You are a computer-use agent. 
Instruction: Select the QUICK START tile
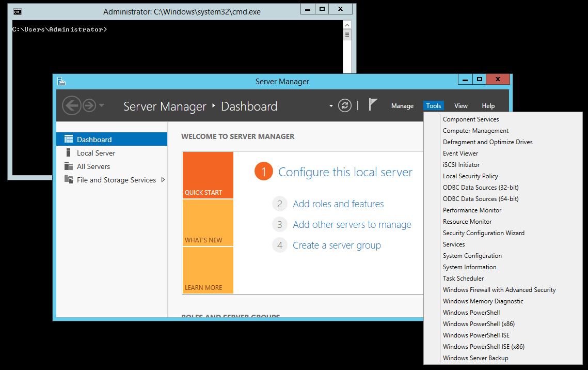pyautogui.click(x=208, y=175)
